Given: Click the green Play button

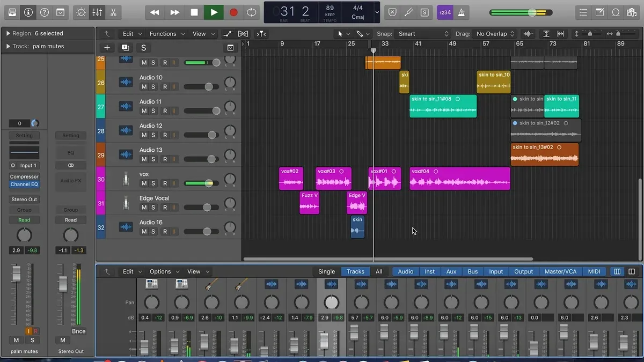Looking at the screenshot, I should point(214,12).
